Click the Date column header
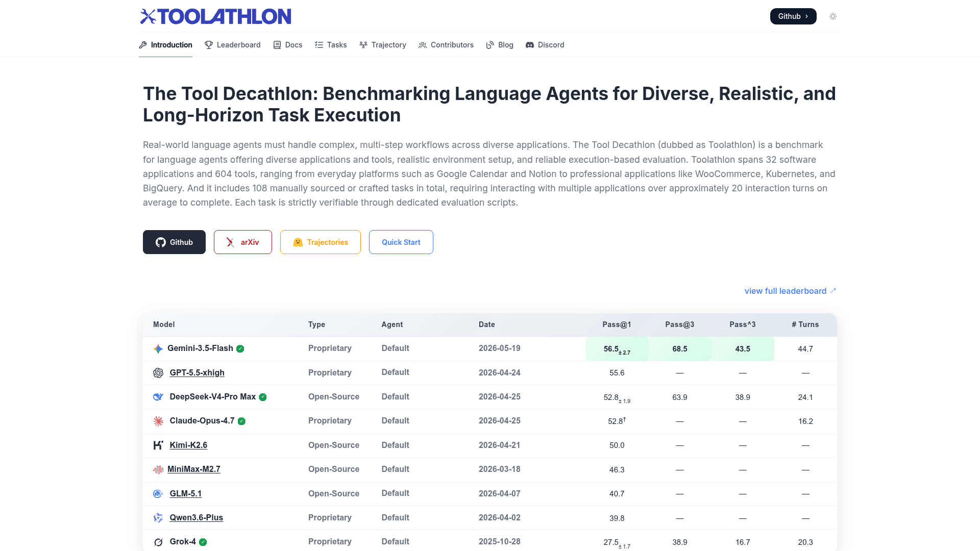Image resolution: width=980 pixels, height=551 pixels. (x=487, y=324)
